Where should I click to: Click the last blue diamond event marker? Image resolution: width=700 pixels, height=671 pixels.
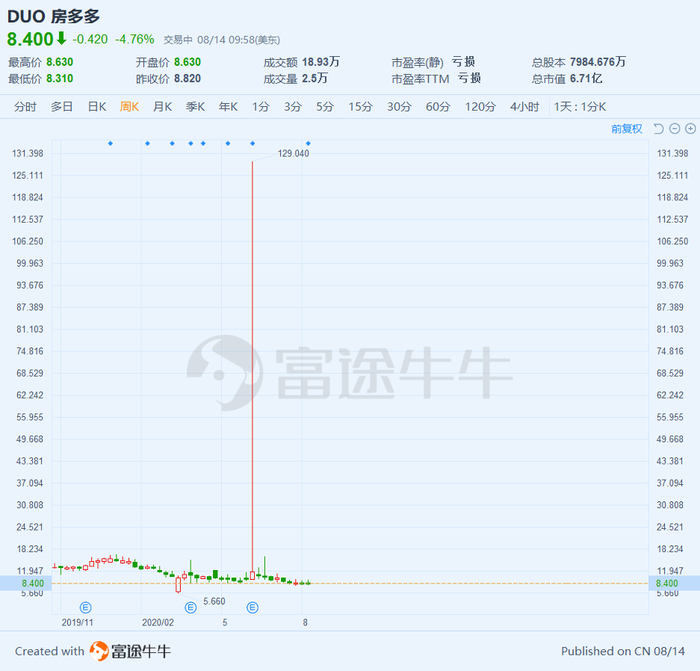308,143
